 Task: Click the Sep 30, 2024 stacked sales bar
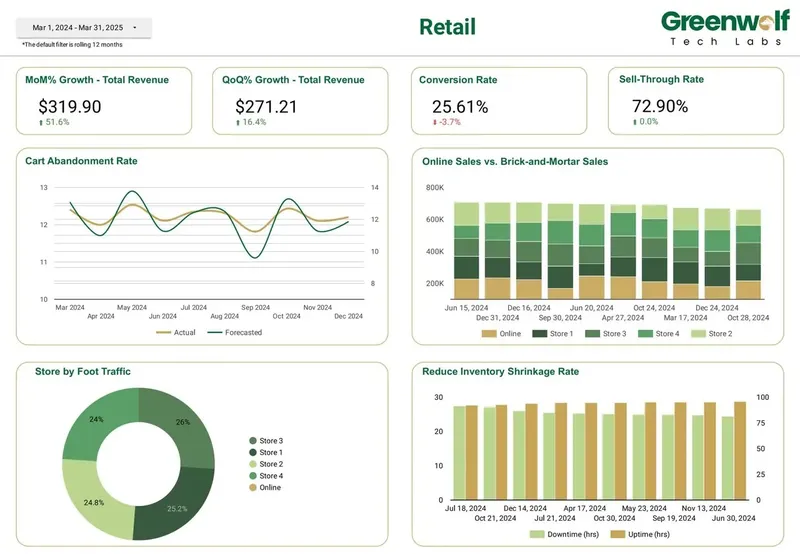point(560,251)
